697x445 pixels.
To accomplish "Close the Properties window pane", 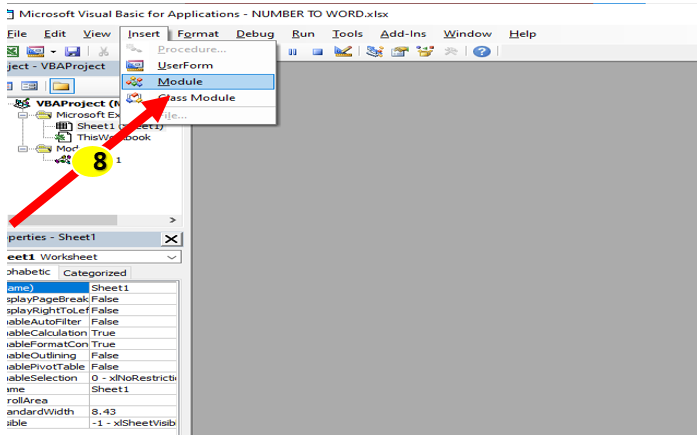I will click(171, 239).
